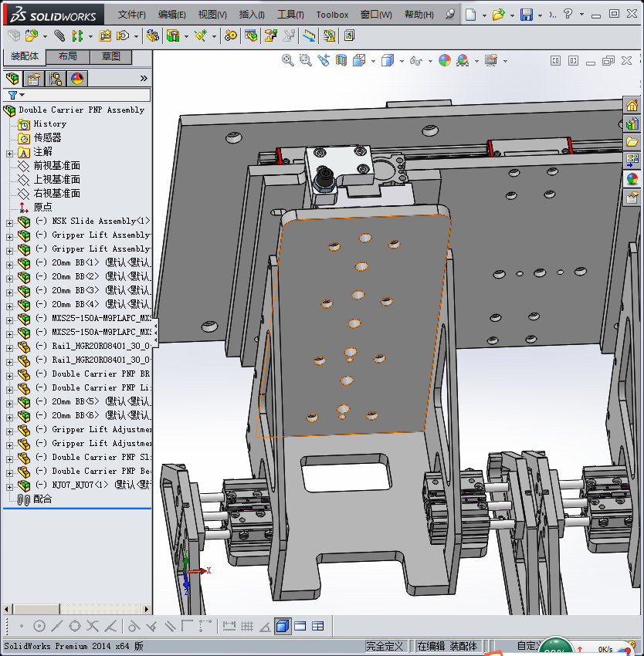This screenshot has width=644, height=656.
Task: Click the Section View icon
Action: tap(341, 60)
